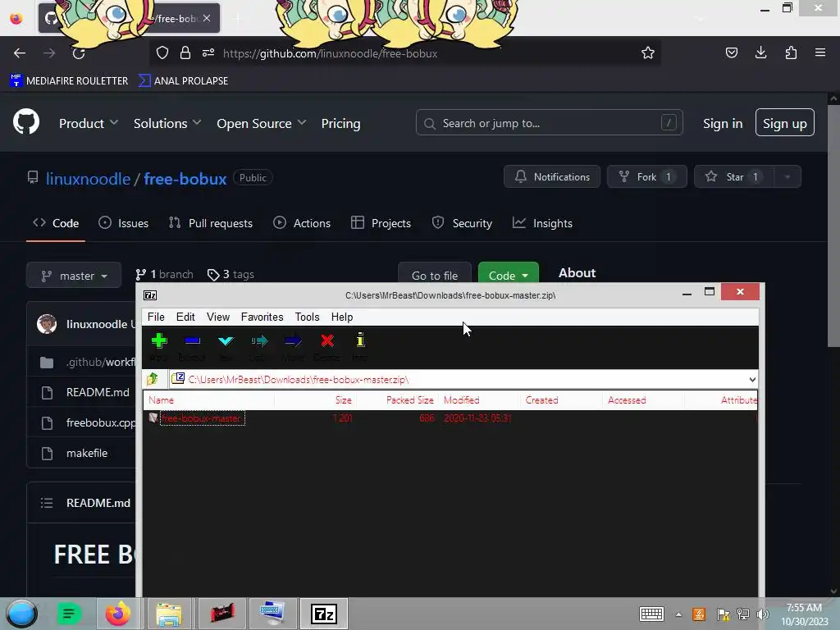View the 1 branch link

pos(164,274)
